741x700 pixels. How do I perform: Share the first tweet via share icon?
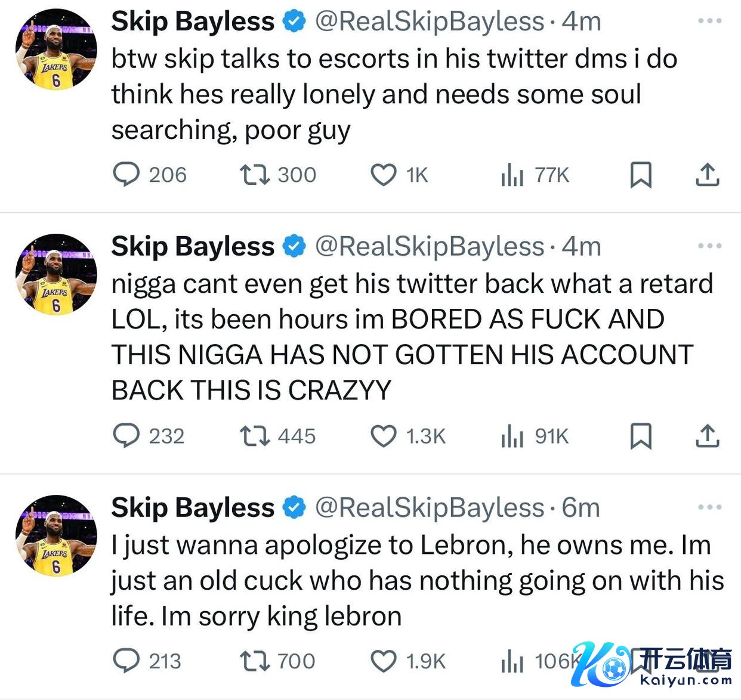click(x=708, y=175)
